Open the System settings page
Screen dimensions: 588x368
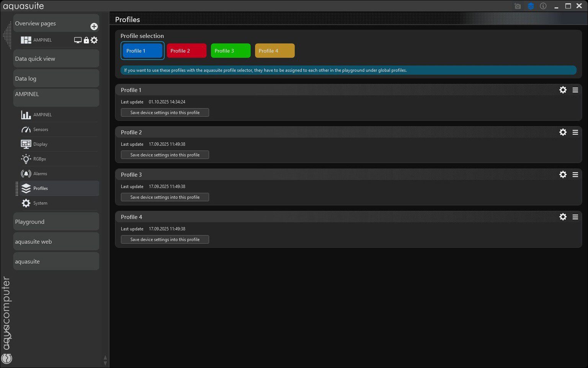tap(40, 203)
